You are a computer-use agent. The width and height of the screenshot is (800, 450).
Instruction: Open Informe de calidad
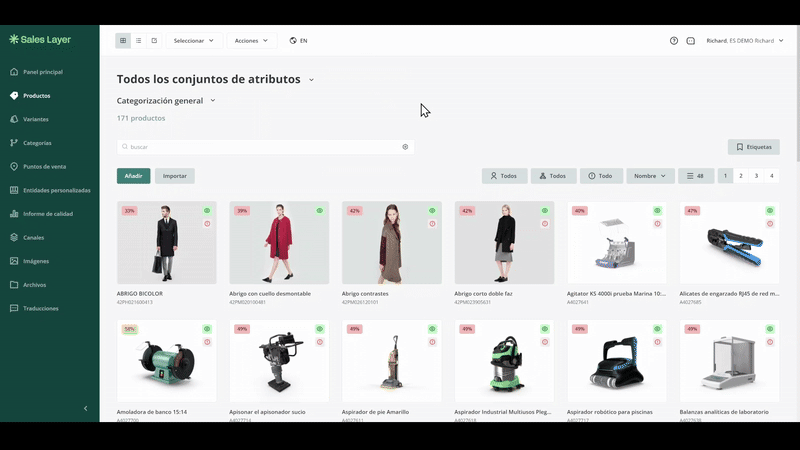pyautogui.click(x=48, y=214)
